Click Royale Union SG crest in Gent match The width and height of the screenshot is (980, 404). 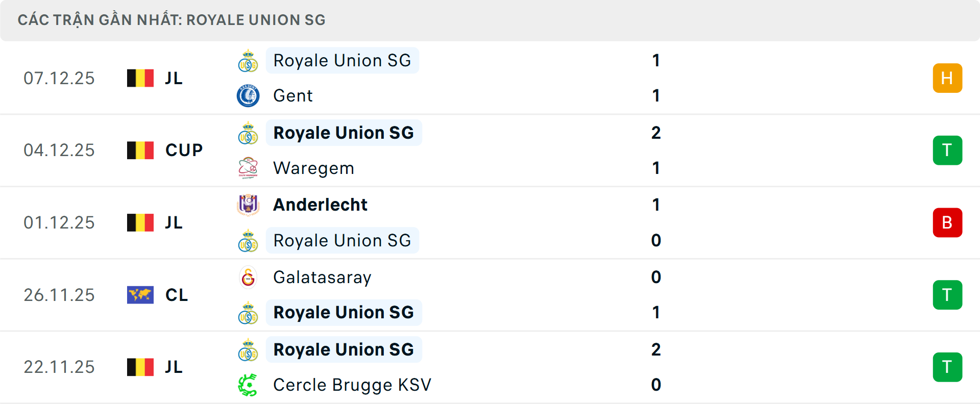click(248, 61)
